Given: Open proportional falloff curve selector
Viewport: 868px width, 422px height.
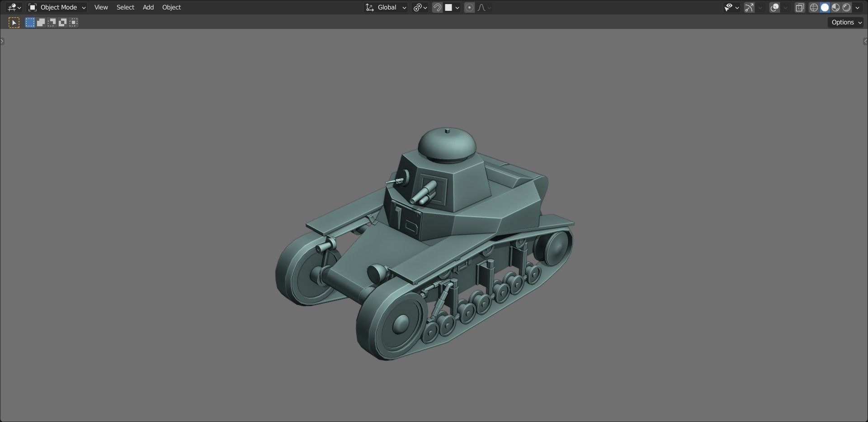Looking at the screenshot, I should pyautogui.click(x=484, y=7).
